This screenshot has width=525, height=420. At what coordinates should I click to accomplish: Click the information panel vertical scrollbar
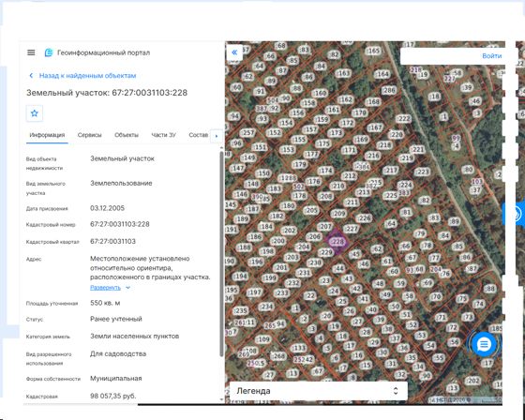point(221,253)
